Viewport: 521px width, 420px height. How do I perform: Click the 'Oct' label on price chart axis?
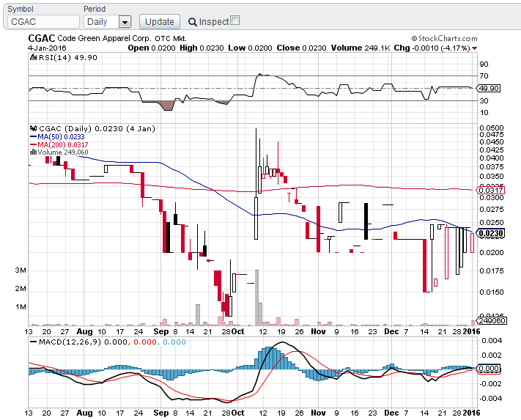point(238,331)
